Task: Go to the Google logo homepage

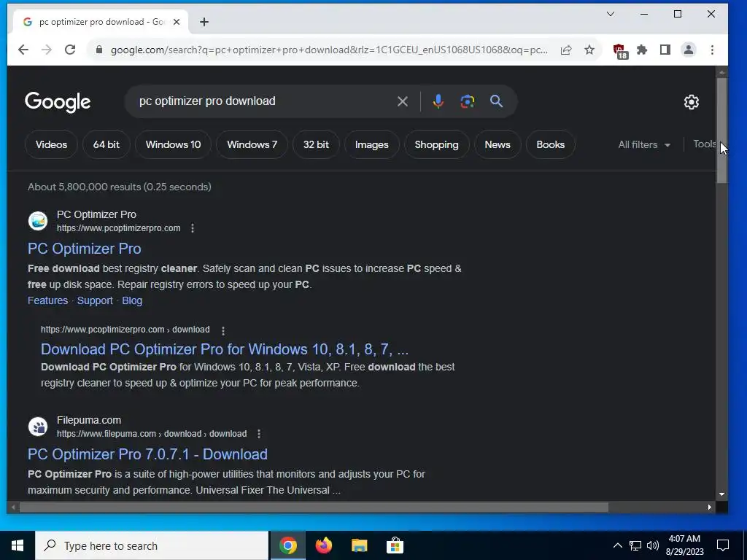Action: coord(58,102)
